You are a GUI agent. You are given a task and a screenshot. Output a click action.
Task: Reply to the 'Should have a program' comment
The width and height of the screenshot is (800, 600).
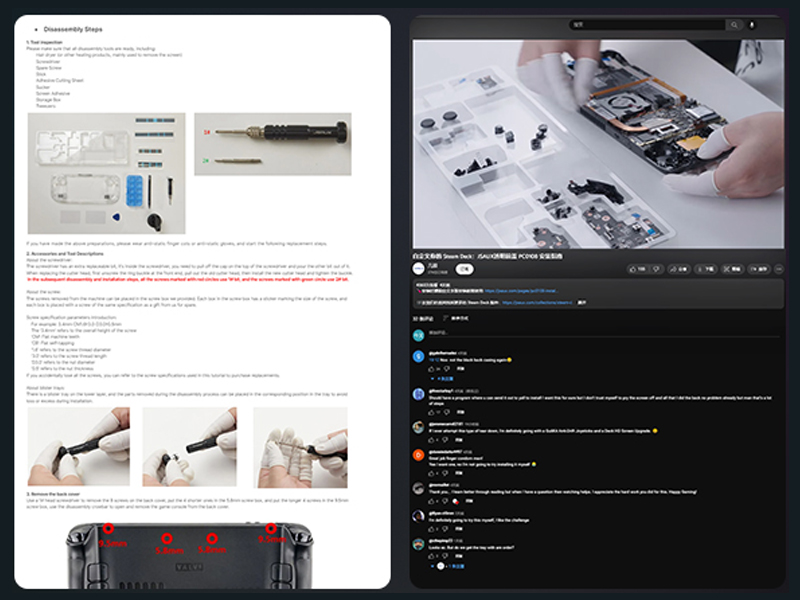(460, 412)
